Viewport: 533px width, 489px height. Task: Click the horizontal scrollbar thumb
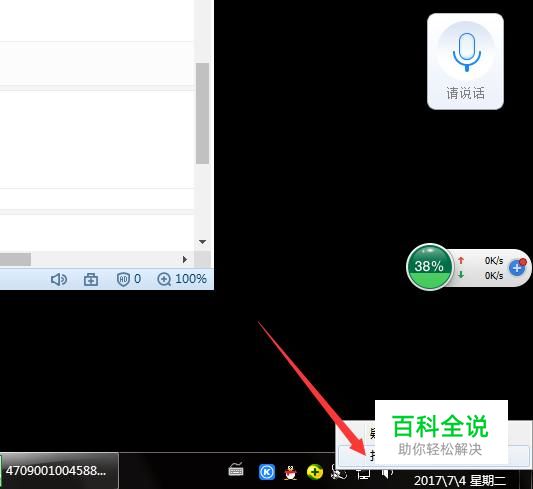pyautogui.click(x=15, y=260)
